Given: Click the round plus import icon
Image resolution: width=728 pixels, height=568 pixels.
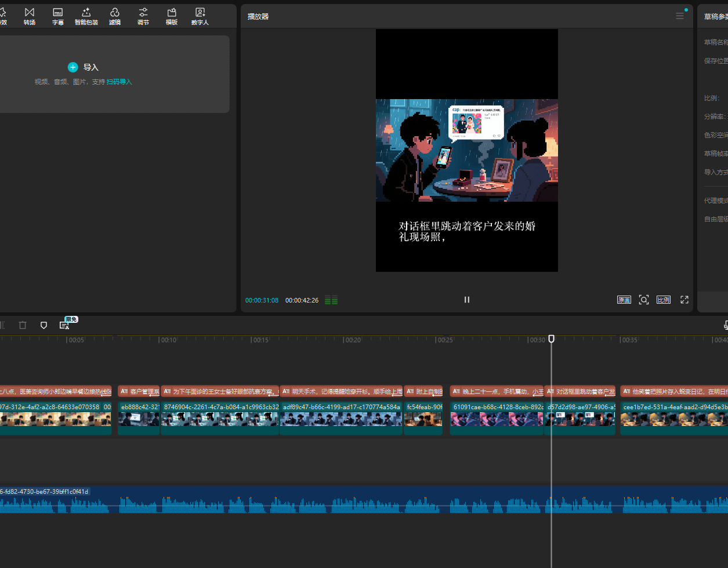Looking at the screenshot, I should (x=73, y=67).
